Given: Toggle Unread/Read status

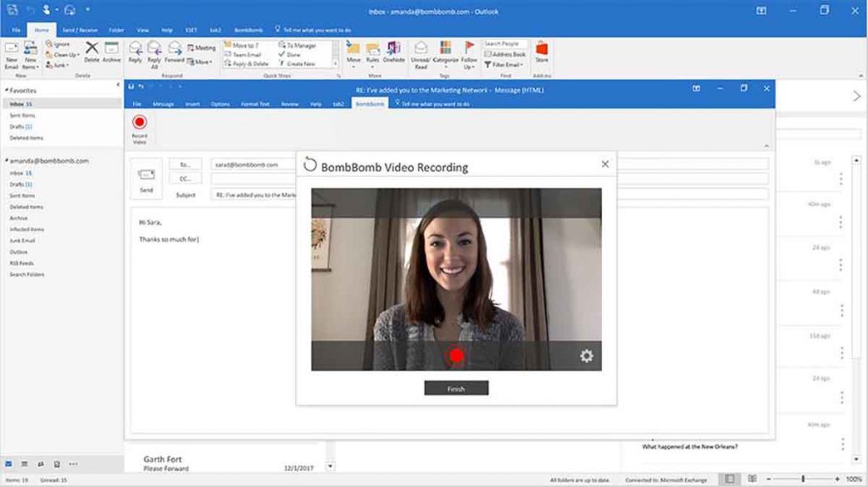Looking at the screenshot, I should [420, 55].
